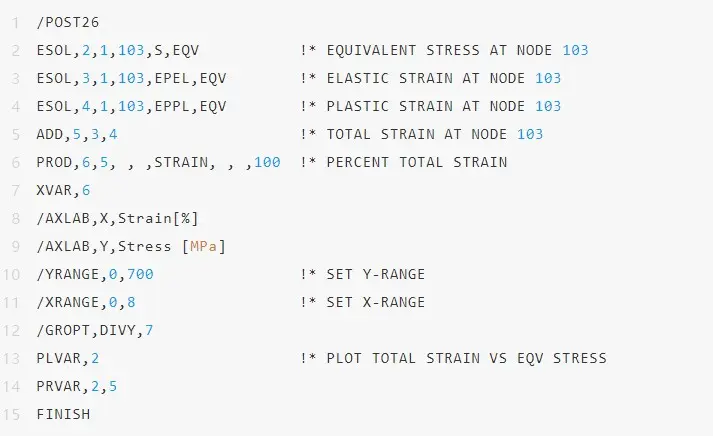This screenshot has height=436, width=713.
Task: Click the PROD command's STRAIN label
Action: click(x=181, y=162)
